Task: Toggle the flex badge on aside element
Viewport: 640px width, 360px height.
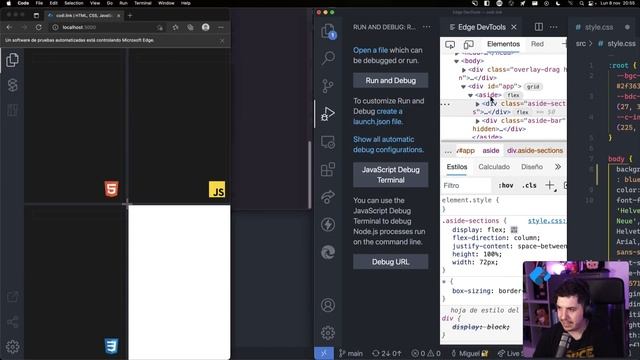Action: (x=514, y=95)
